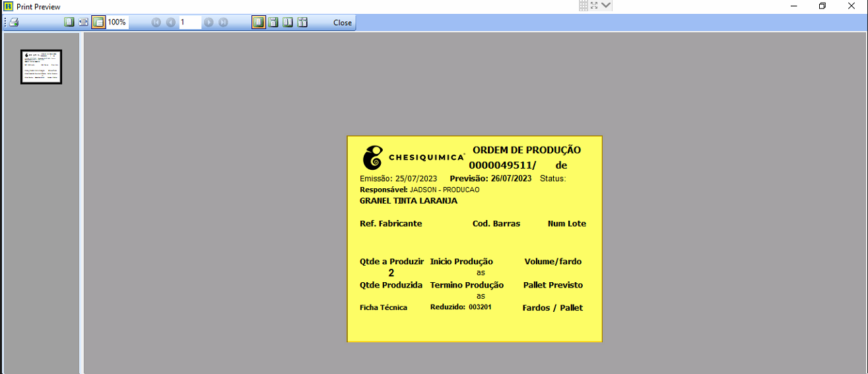
Task: Click the page number field
Action: point(190,22)
